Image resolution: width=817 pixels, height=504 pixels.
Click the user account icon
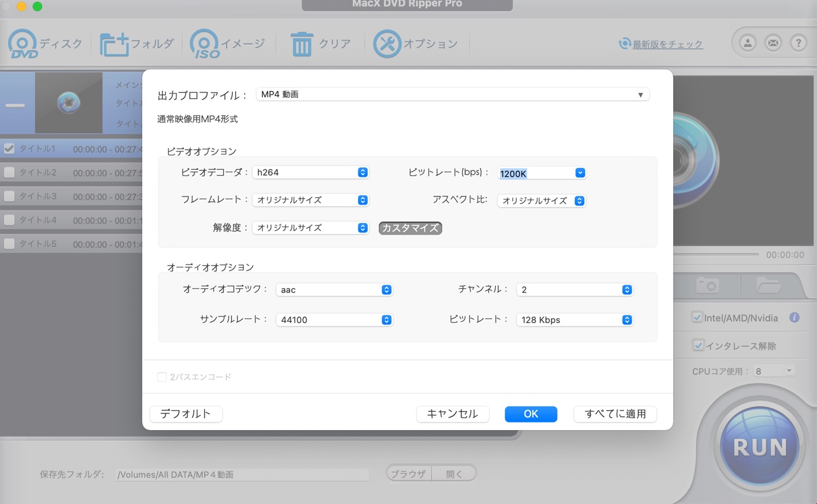[x=748, y=43]
